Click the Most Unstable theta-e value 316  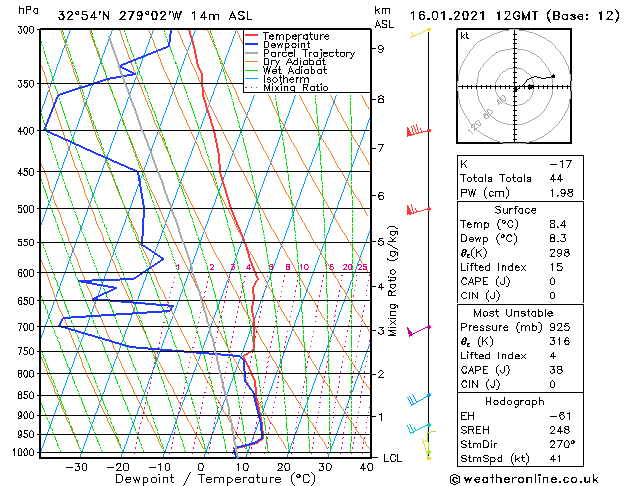[x=560, y=341]
